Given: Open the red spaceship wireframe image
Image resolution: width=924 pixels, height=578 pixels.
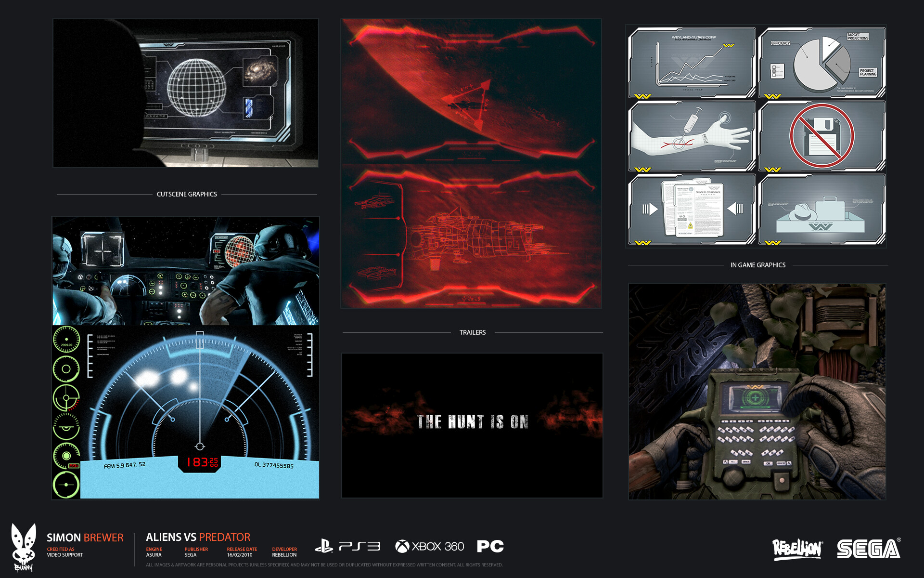Looking at the screenshot, I should 471,236.
